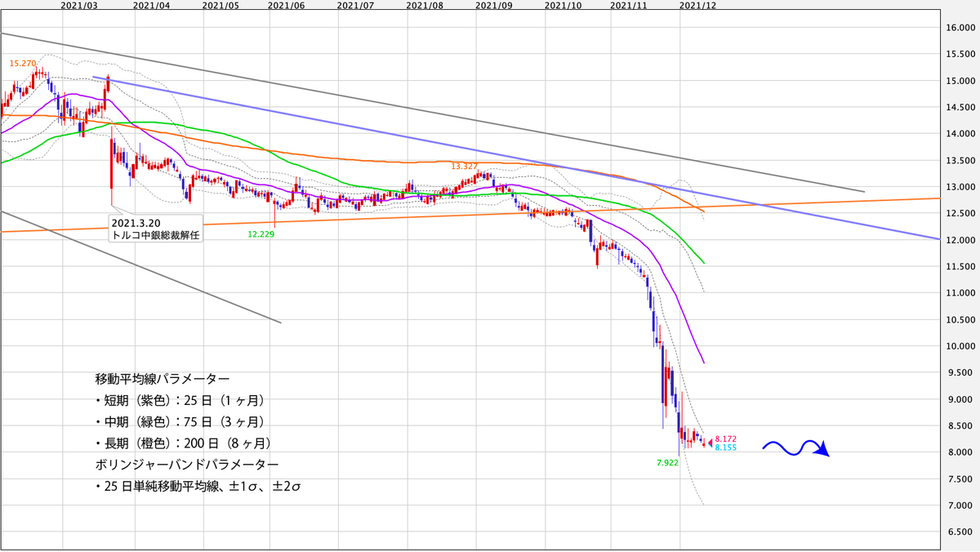This screenshot has height=552, width=980.
Task: Select the 短期（紫色）：25 日 line
Action: 180,401
